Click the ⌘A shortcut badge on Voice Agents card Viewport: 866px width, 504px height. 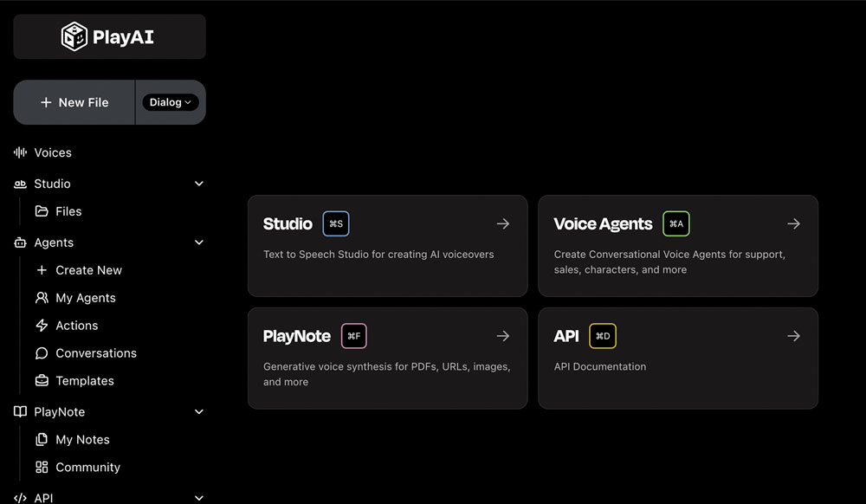point(676,223)
